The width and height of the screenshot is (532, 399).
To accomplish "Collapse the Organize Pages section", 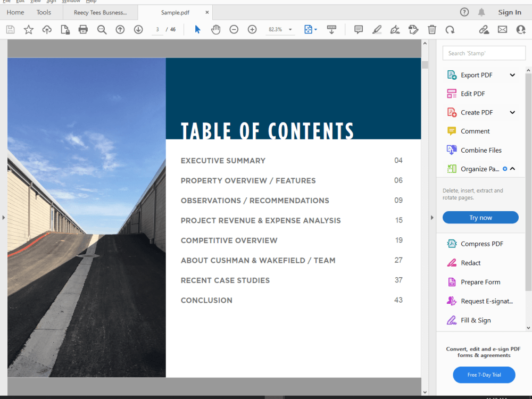I will tap(513, 169).
